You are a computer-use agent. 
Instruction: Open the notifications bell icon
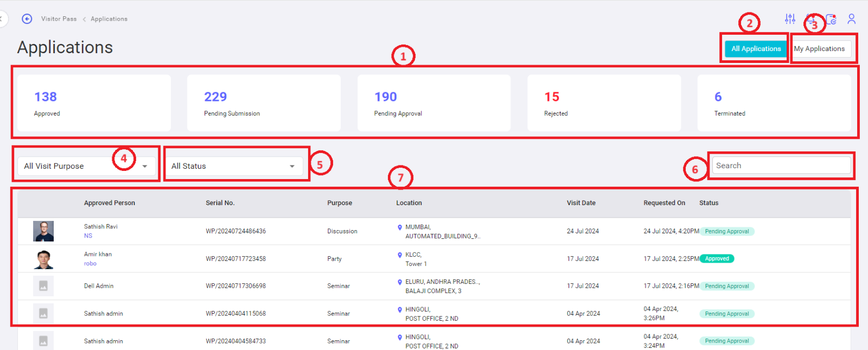point(810,20)
